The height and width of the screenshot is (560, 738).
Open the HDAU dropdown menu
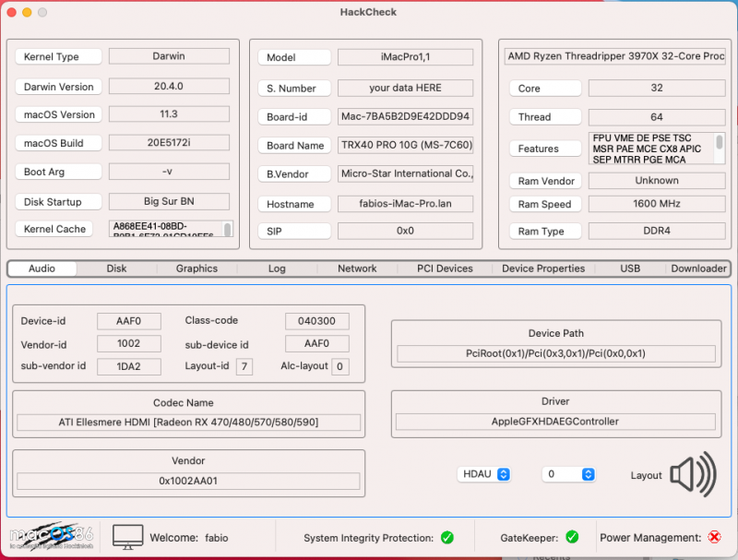coord(484,474)
